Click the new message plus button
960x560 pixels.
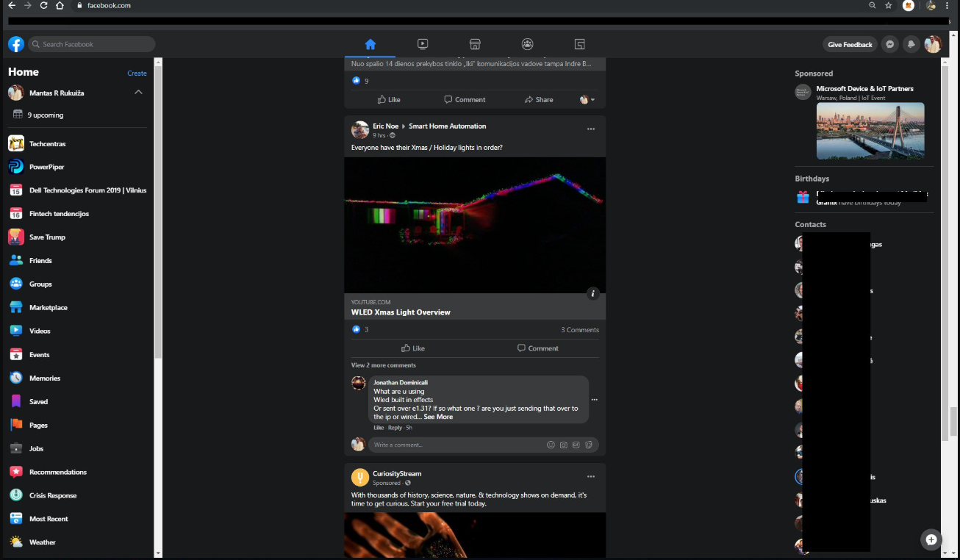point(931,539)
